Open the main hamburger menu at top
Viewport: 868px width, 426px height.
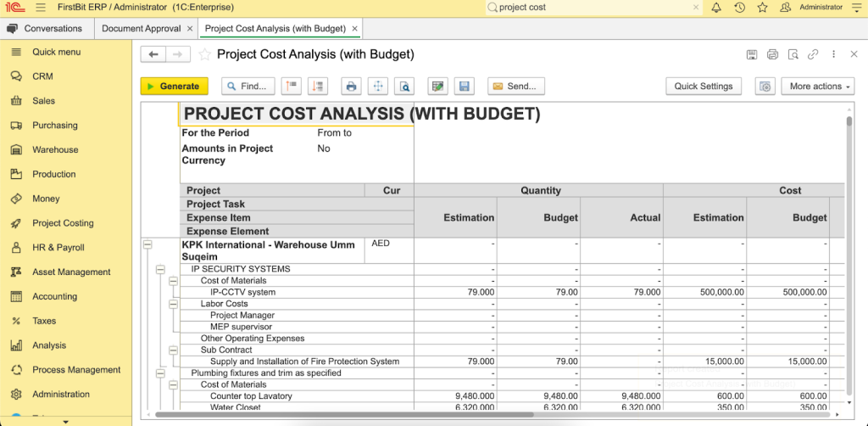point(40,8)
